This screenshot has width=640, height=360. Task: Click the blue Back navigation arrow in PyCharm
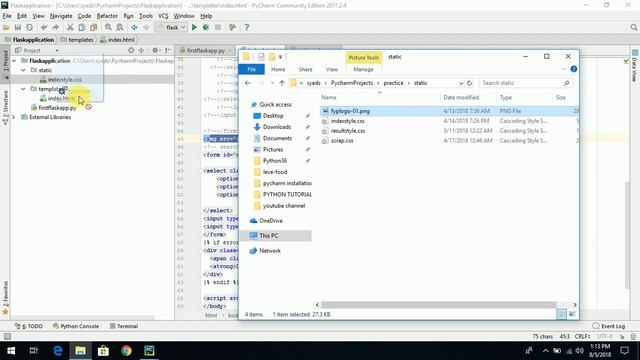[x=134, y=27]
